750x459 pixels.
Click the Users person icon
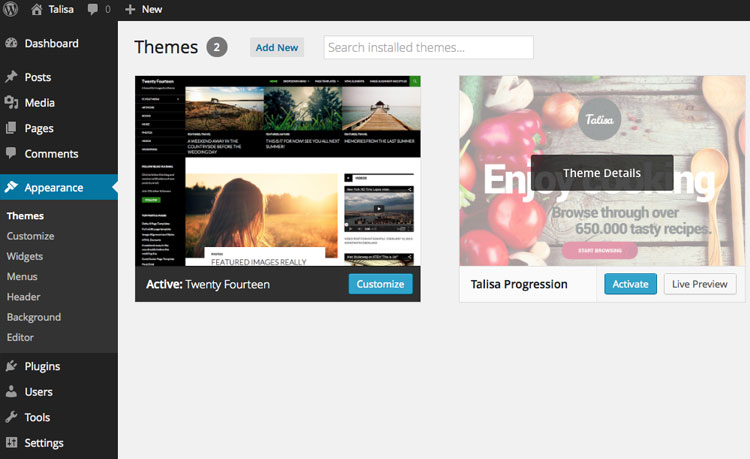[x=11, y=392]
